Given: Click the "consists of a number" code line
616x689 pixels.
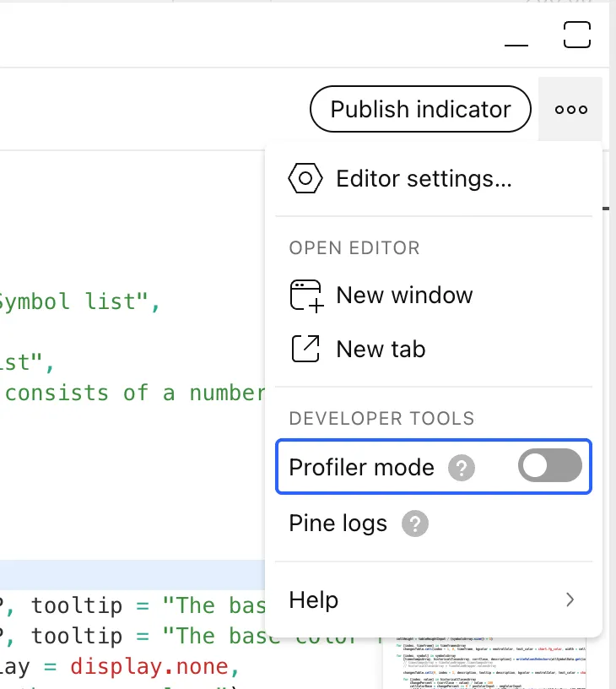Looking at the screenshot, I should tap(135, 393).
